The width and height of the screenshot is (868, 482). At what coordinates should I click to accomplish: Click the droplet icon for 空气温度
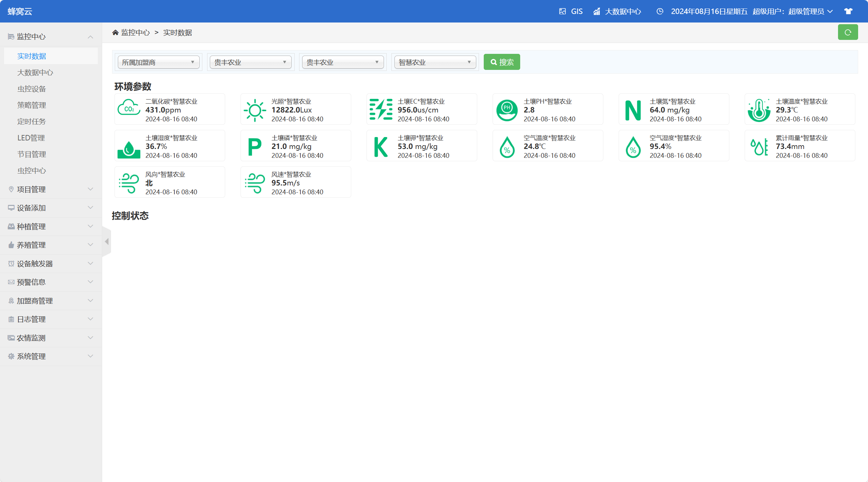point(507,147)
